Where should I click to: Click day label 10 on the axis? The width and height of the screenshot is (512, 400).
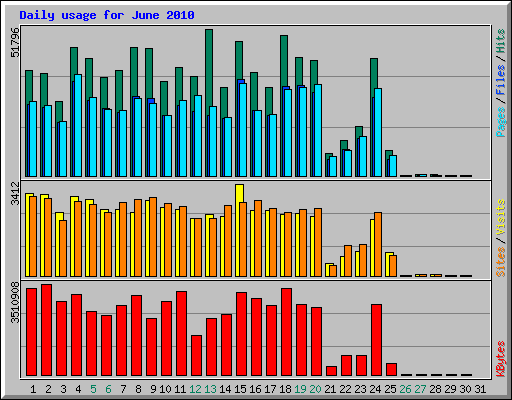(165, 389)
